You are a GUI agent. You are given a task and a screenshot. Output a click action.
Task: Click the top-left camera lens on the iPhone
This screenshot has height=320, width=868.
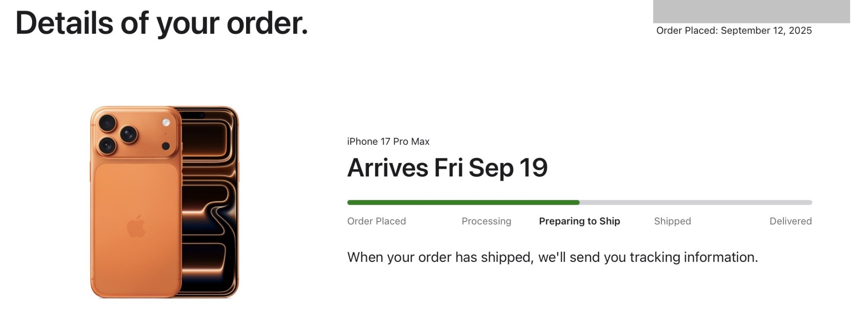[107, 123]
